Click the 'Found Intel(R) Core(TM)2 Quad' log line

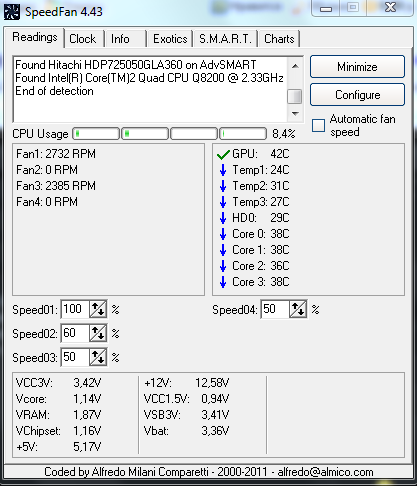point(149,78)
